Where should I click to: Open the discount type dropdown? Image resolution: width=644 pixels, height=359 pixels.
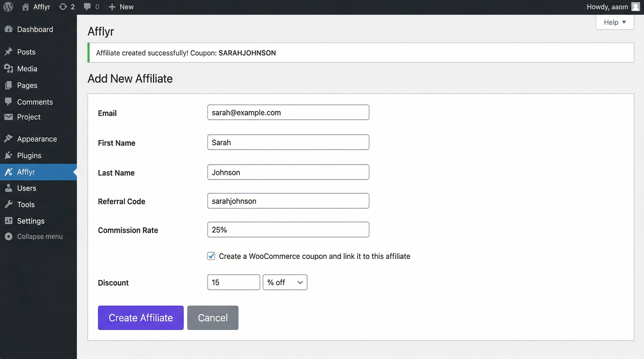pyautogui.click(x=285, y=282)
